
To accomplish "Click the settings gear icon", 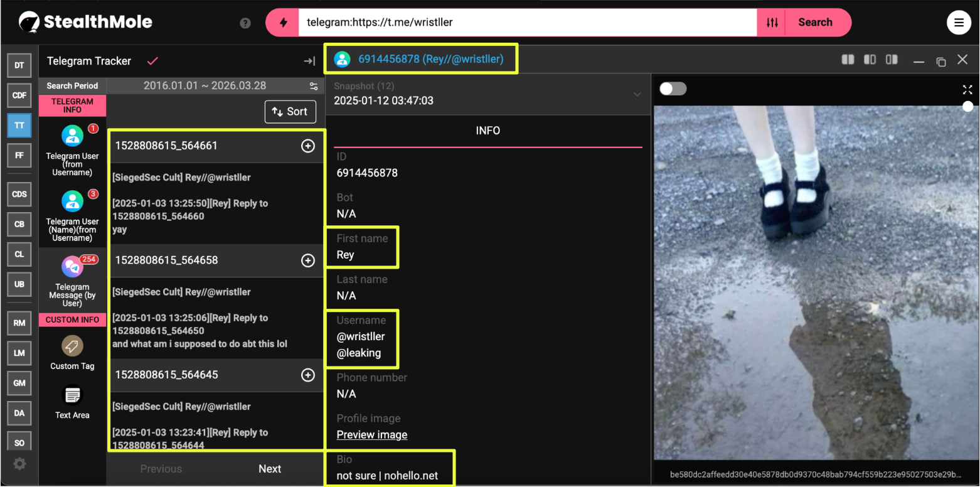I will 19,464.
